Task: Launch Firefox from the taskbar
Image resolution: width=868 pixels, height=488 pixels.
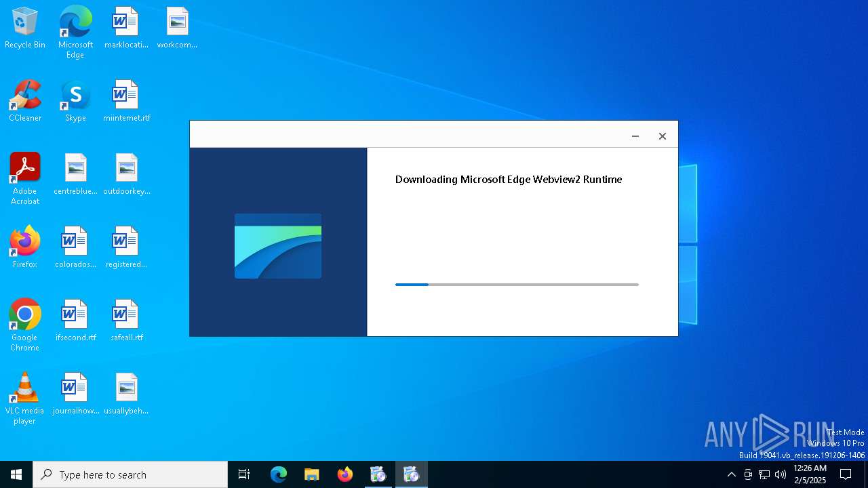Action: pyautogui.click(x=345, y=474)
